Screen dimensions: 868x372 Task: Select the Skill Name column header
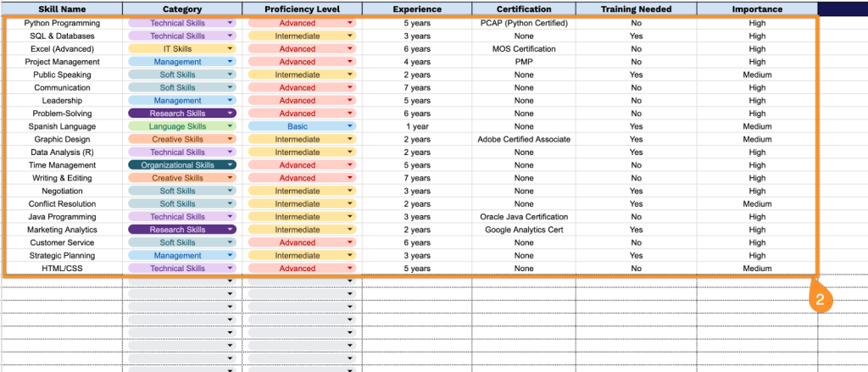60,9
